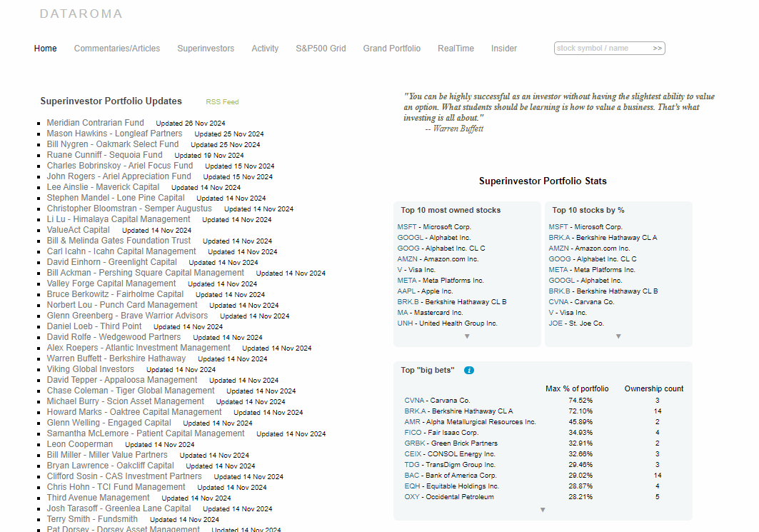
Task: Expand the Top 10 stocks by % list
Action: click(x=618, y=336)
